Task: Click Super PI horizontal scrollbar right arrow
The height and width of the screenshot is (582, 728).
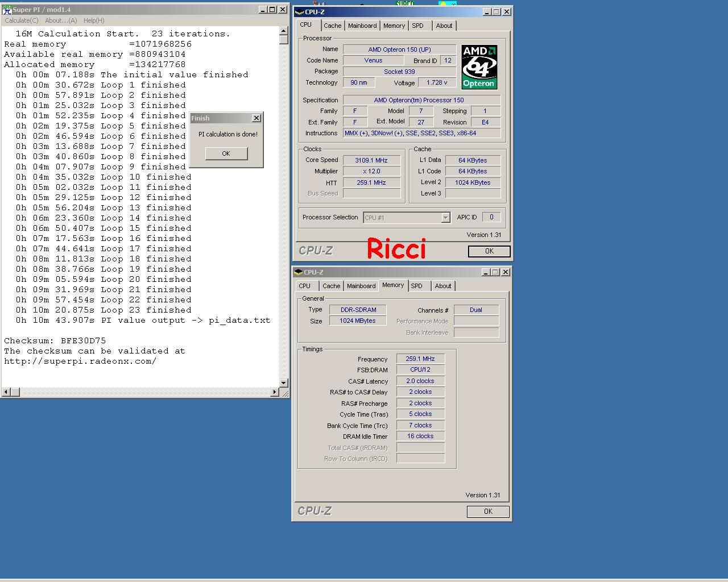Action: tap(275, 392)
